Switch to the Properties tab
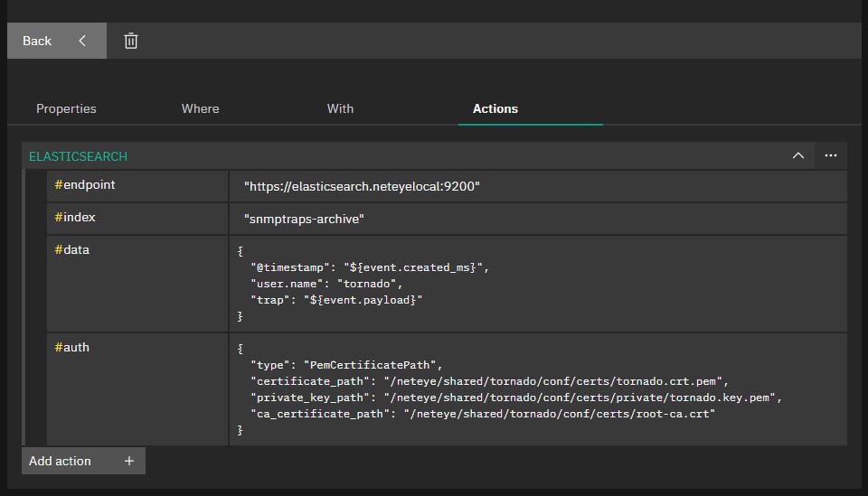This screenshot has width=868, height=496. pos(66,109)
